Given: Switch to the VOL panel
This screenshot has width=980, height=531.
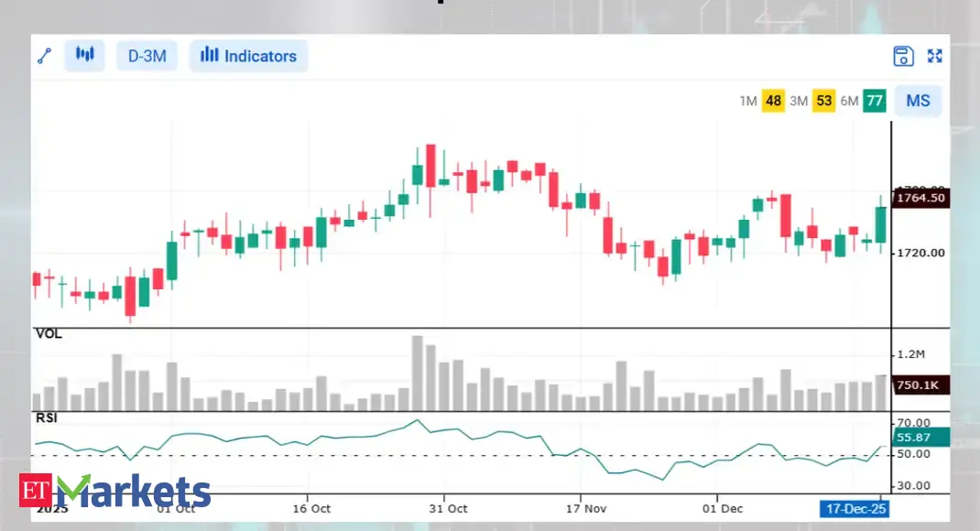Looking at the screenshot, I should [49, 334].
